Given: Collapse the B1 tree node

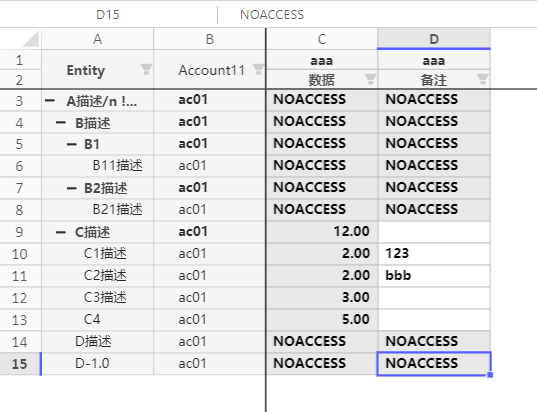Looking at the screenshot, I should pos(72,144).
